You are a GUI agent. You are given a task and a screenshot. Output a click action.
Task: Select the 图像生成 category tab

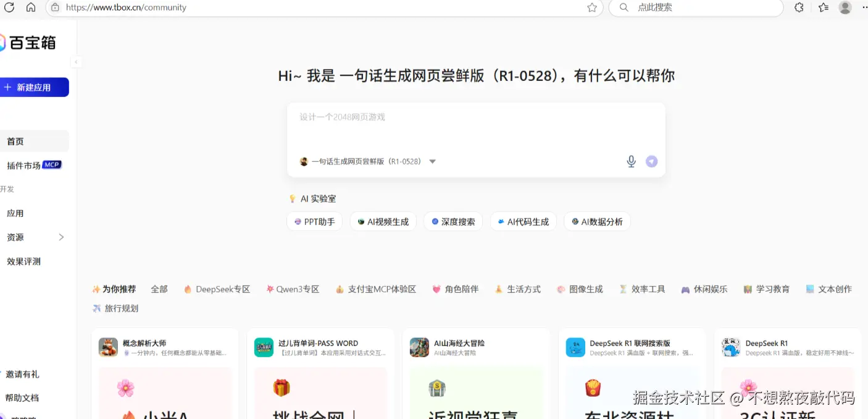tap(580, 289)
